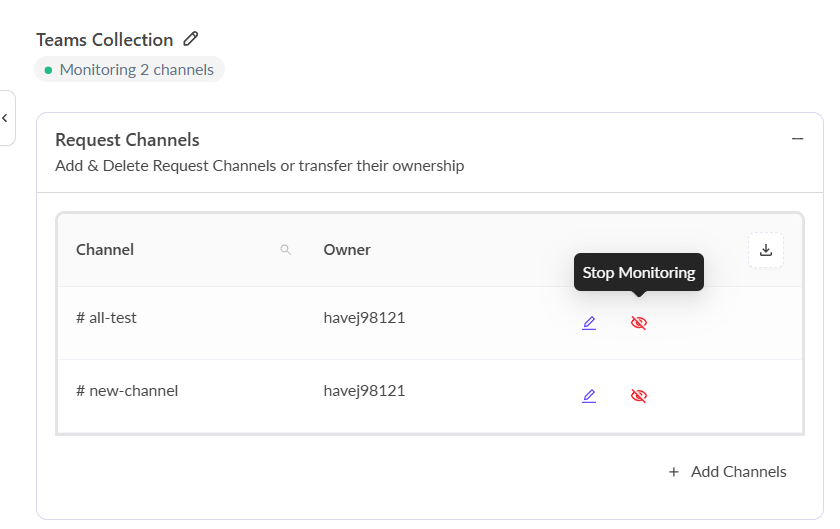This screenshot has height=529, width=840.
Task: Stop monitoring the new-channel channel
Action: (x=639, y=396)
